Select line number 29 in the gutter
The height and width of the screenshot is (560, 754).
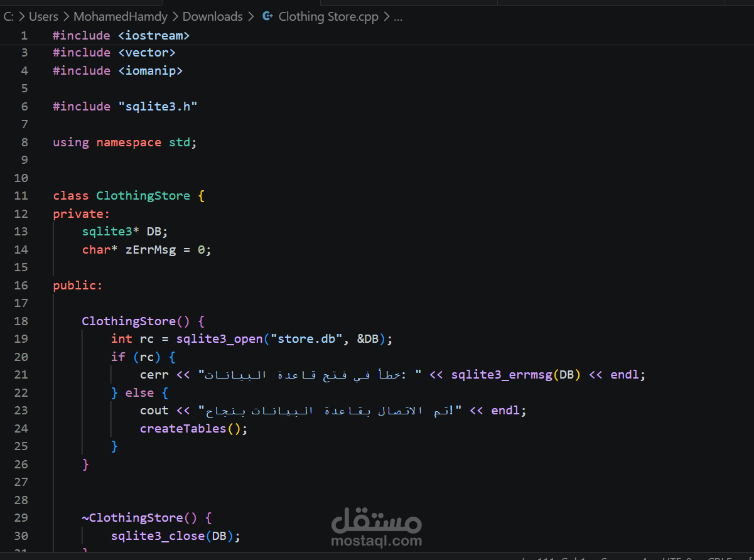coord(21,518)
